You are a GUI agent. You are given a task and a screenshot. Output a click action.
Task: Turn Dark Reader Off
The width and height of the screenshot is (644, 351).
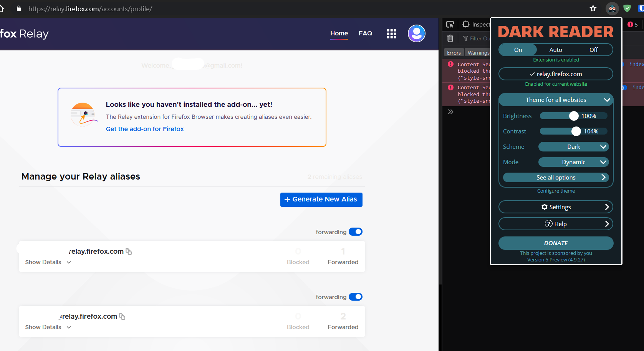click(594, 50)
